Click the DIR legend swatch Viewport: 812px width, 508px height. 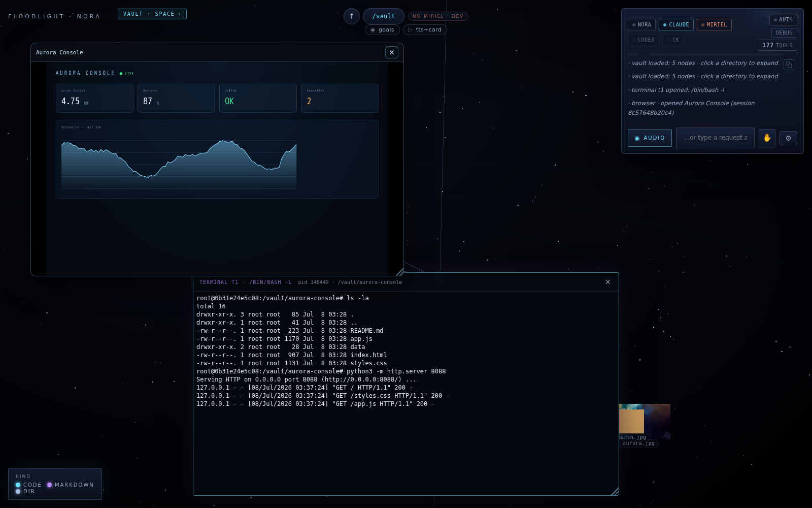(18, 492)
